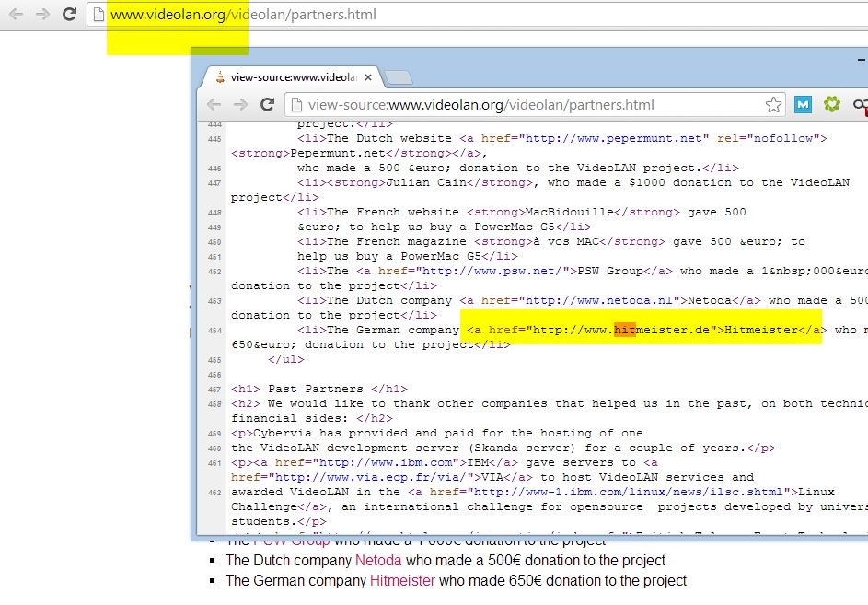Open the hitmeister.de href in source
Viewport: 868px width, 605px height.
tap(620, 331)
